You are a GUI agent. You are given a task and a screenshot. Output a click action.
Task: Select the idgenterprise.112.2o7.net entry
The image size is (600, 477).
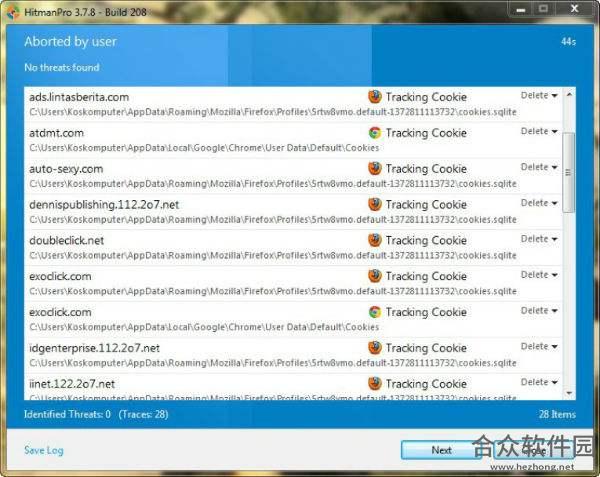click(x=293, y=355)
